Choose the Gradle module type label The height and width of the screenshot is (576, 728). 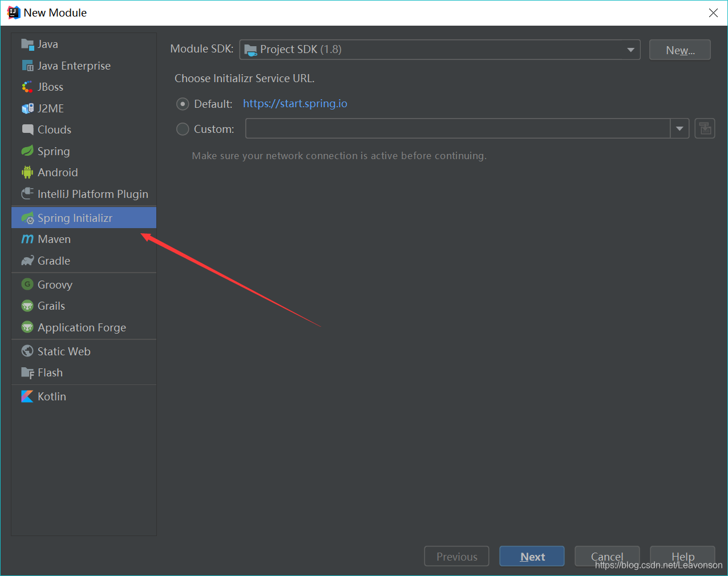point(54,261)
